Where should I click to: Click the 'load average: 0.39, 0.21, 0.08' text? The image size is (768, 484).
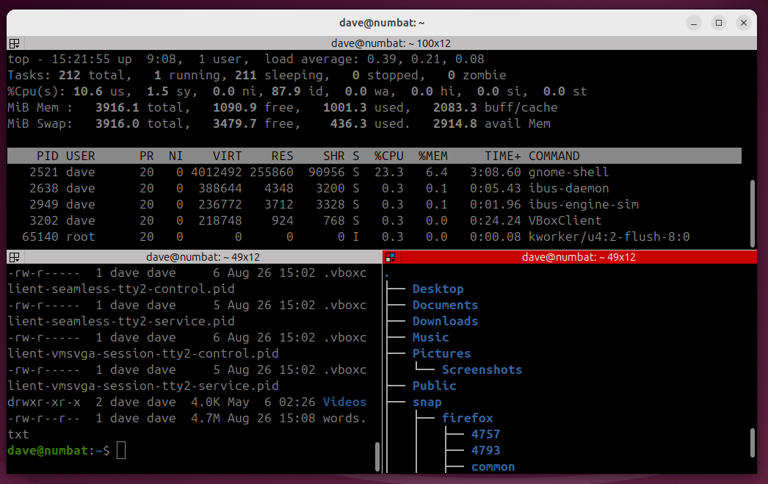[x=374, y=59]
